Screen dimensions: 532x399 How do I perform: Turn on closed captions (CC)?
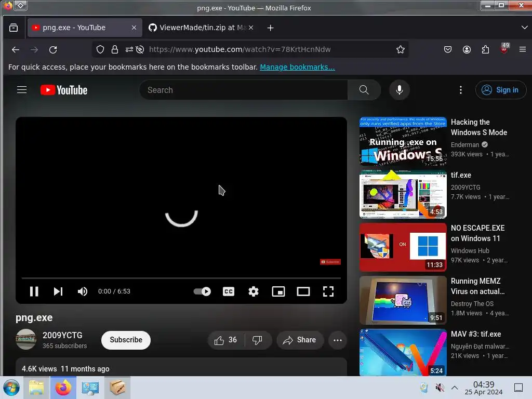[x=229, y=291]
